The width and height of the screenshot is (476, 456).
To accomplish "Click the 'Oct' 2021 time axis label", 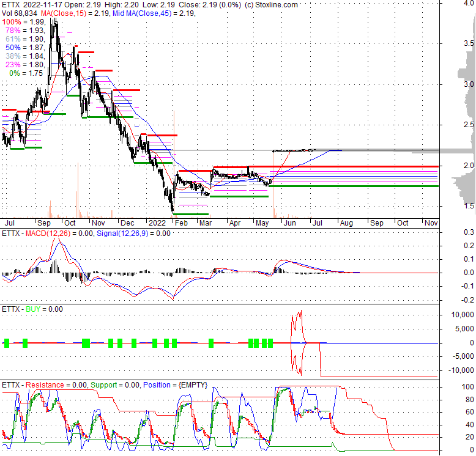I will [x=70, y=223].
